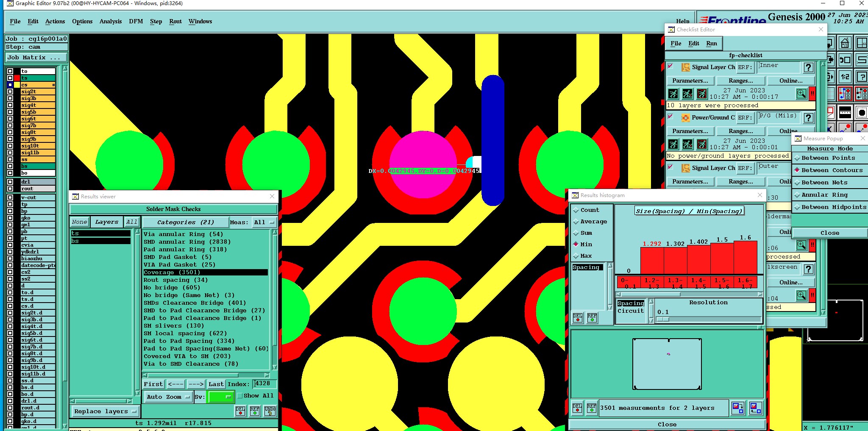868x431 pixels.
Task: Click 1.2-1.3 histogram red bar
Action: click(x=652, y=261)
